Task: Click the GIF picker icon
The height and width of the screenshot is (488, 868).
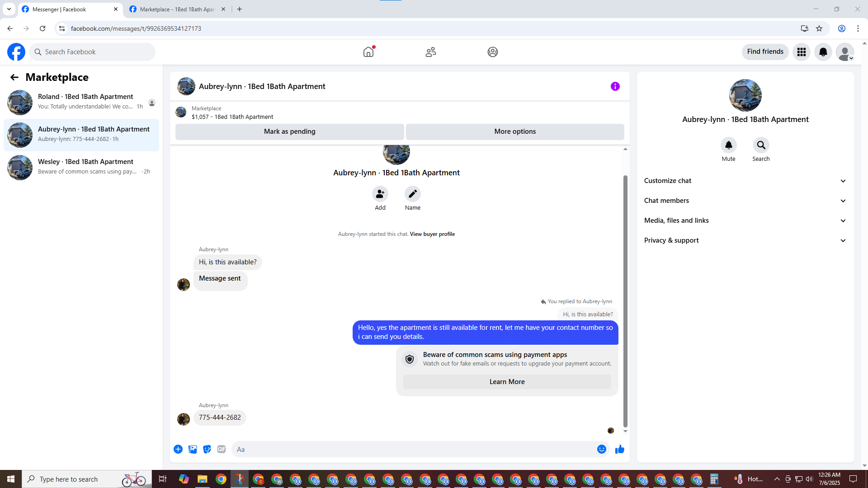Action: [221, 449]
